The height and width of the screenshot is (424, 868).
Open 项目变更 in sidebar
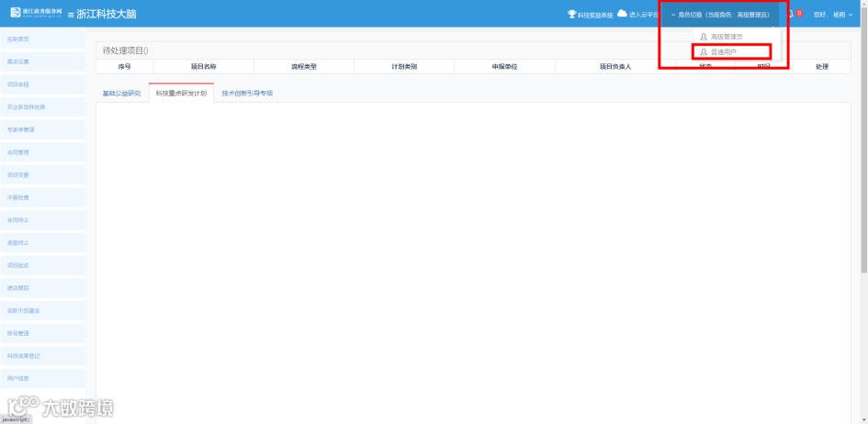click(42, 175)
